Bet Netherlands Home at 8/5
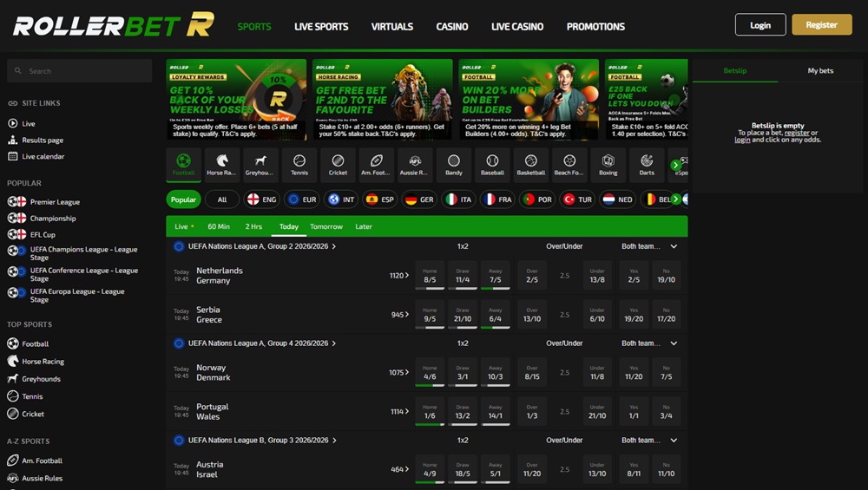The width and height of the screenshot is (868, 490). pos(430,276)
